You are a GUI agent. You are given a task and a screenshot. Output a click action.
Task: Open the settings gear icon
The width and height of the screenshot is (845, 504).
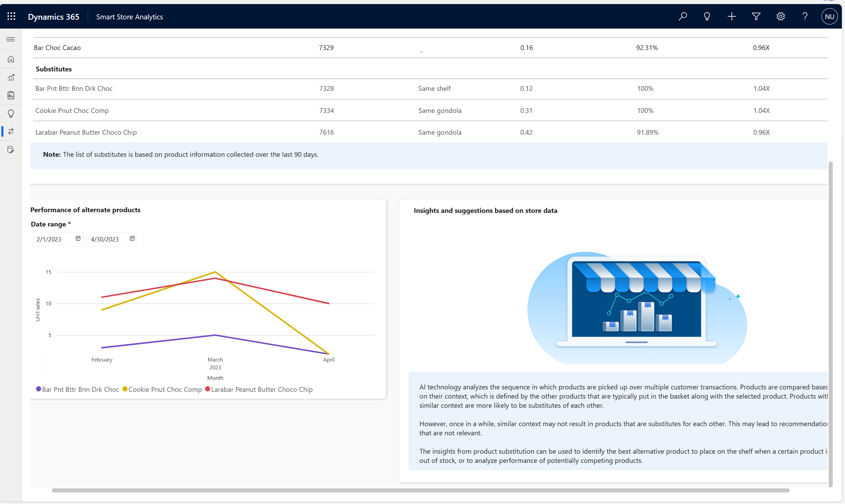point(780,16)
